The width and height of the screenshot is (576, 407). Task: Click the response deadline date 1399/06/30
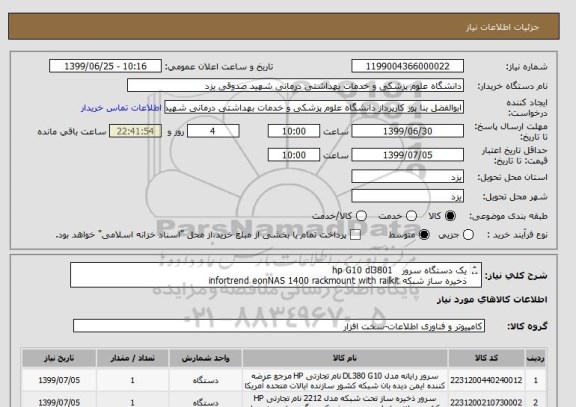[407, 131]
